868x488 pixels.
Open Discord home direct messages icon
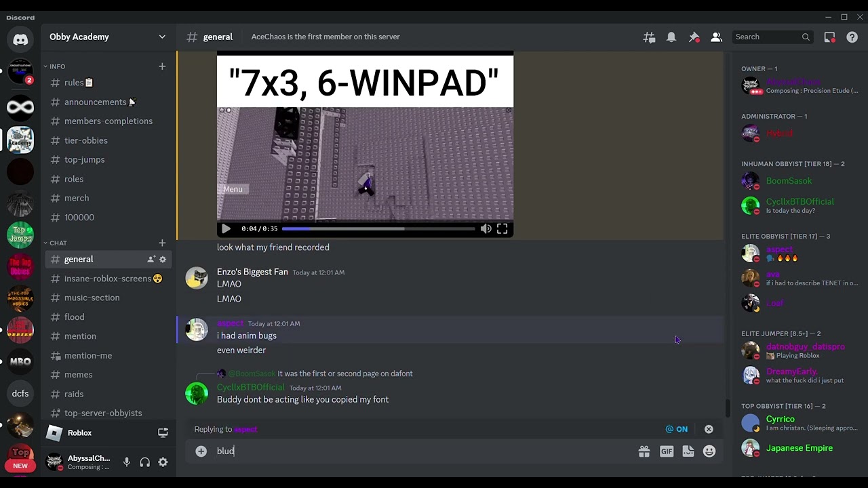pyautogui.click(x=20, y=39)
